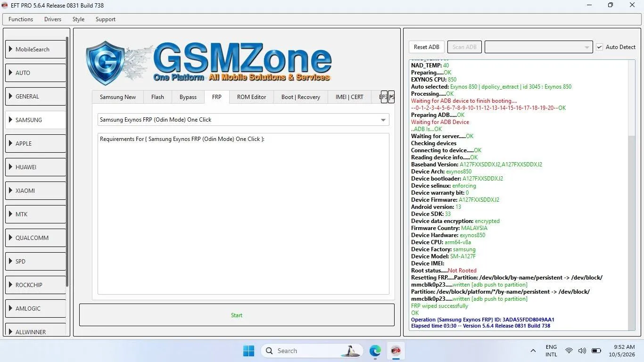Open the Functions menu
This screenshot has width=644, height=362.
21,19
